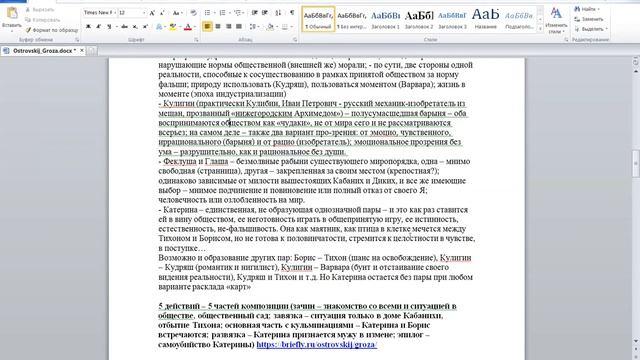Follow the briefly.ru/ostrovskij/groza link
Screen dimensions: 640x360
coord(317,344)
